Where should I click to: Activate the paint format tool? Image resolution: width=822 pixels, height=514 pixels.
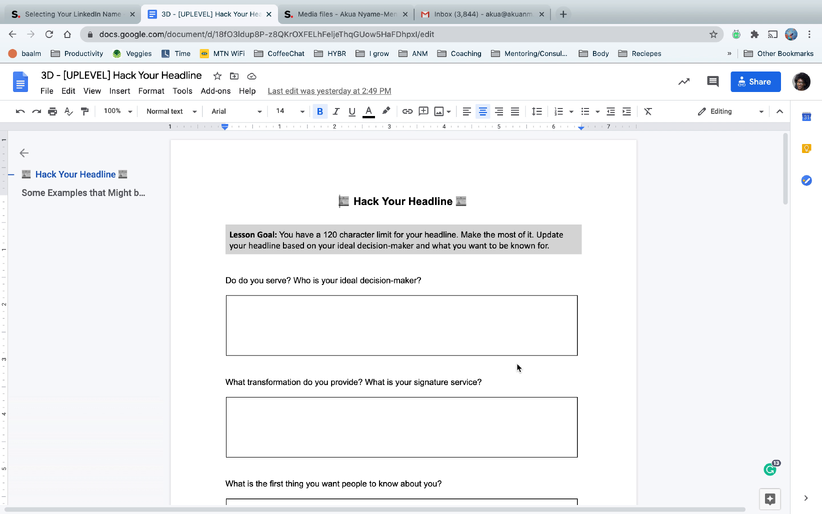pyautogui.click(x=84, y=111)
